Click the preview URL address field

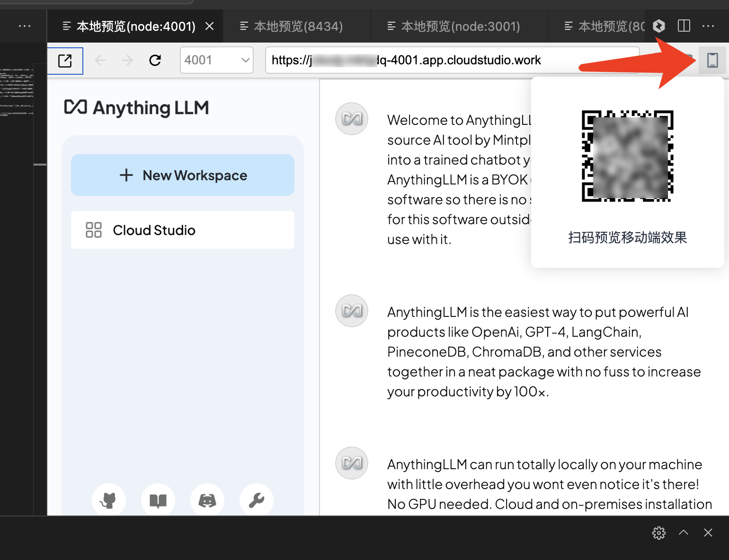[x=452, y=60]
